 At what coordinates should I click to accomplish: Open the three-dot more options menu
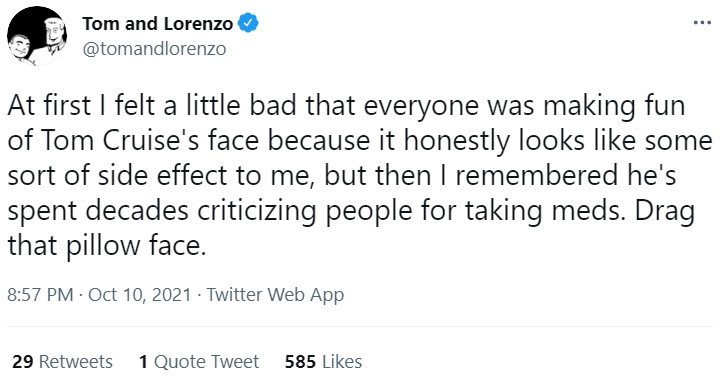703,22
